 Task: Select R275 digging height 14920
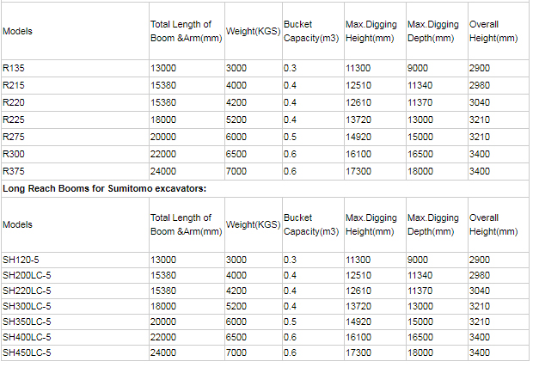click(x=358, y=137)
